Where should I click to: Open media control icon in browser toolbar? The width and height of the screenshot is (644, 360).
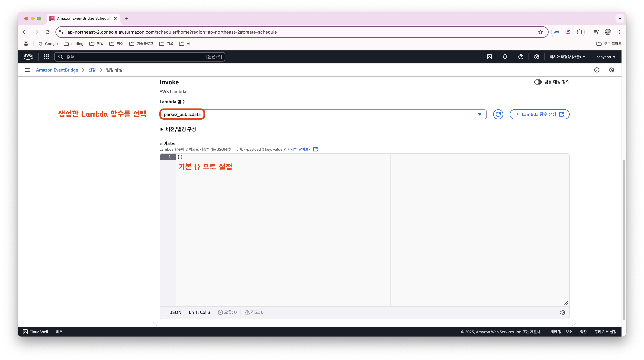point(596,32)
